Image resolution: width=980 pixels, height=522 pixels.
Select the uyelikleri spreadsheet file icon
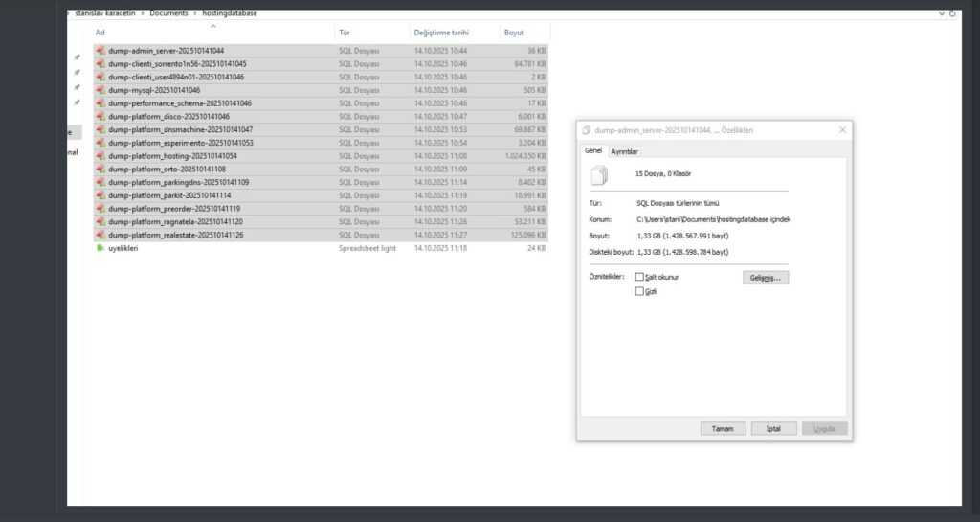[100, 248]
